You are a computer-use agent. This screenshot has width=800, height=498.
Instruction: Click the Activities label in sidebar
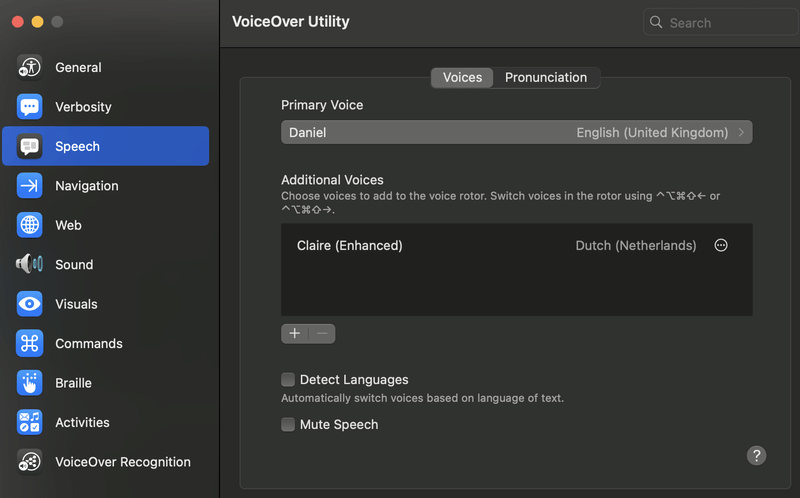click(x=82, y=422)
